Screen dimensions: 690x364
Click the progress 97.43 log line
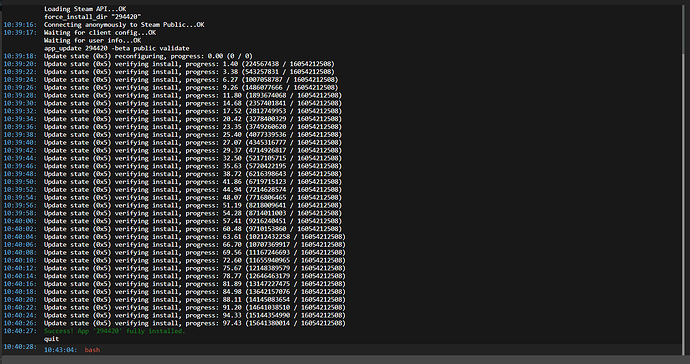195,324
